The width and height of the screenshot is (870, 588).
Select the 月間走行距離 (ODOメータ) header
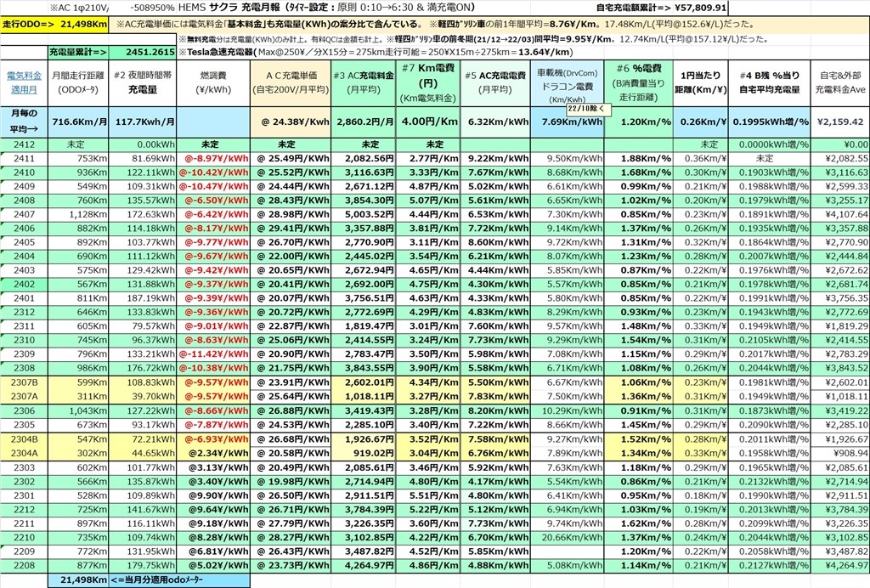point(78,82)
